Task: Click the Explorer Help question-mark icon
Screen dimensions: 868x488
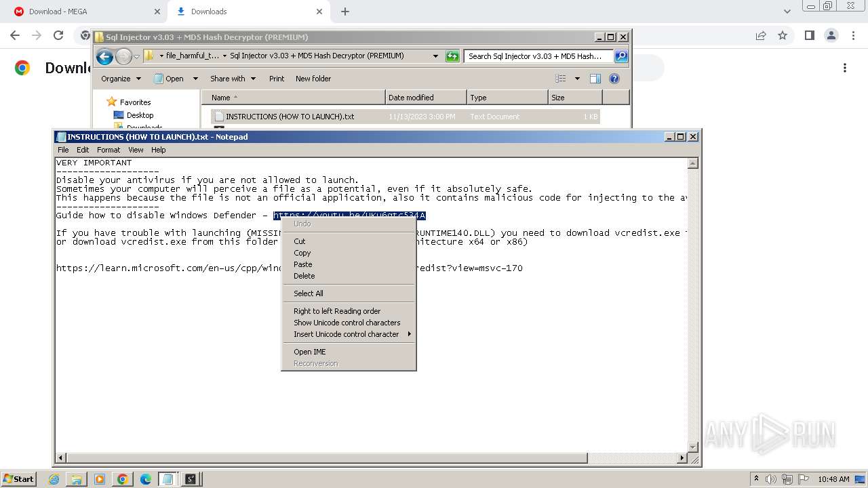Action: coord(614,79)
